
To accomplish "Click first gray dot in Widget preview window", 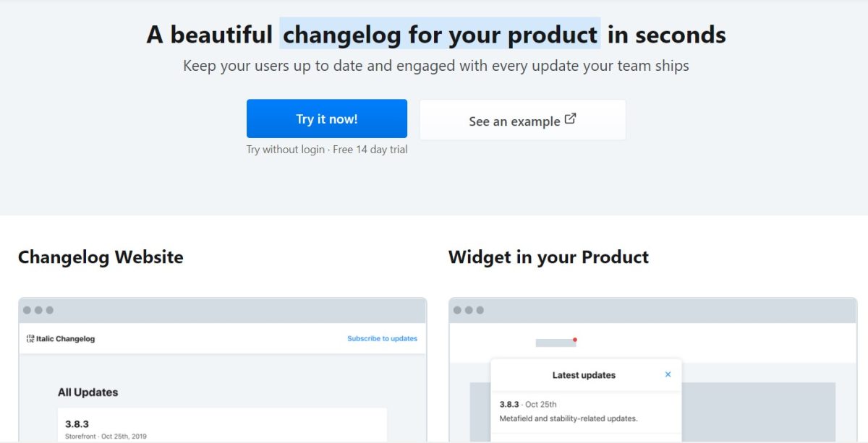I will click(457, 310).
